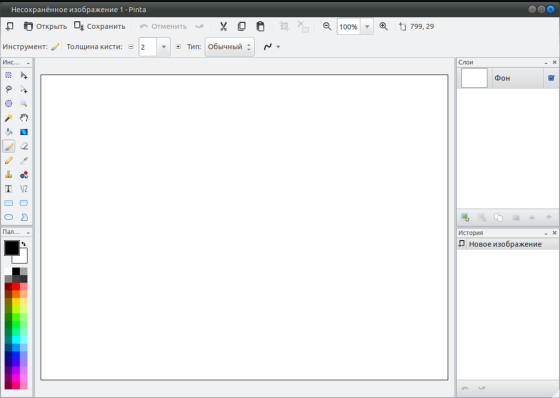Select the Text tool
The image size is (560, 398).
point(9,189)
